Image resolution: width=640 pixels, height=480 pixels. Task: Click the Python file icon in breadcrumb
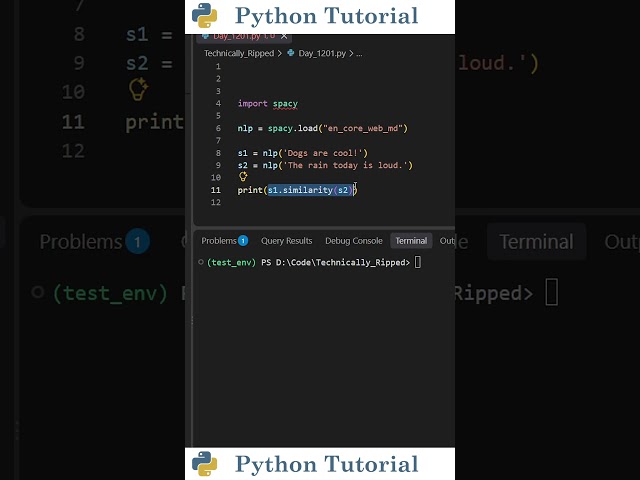click(x=291, y=53)
